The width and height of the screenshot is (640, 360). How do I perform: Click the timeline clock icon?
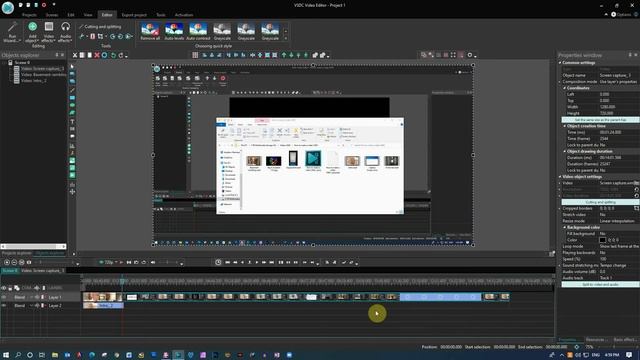tap(218, 262)
